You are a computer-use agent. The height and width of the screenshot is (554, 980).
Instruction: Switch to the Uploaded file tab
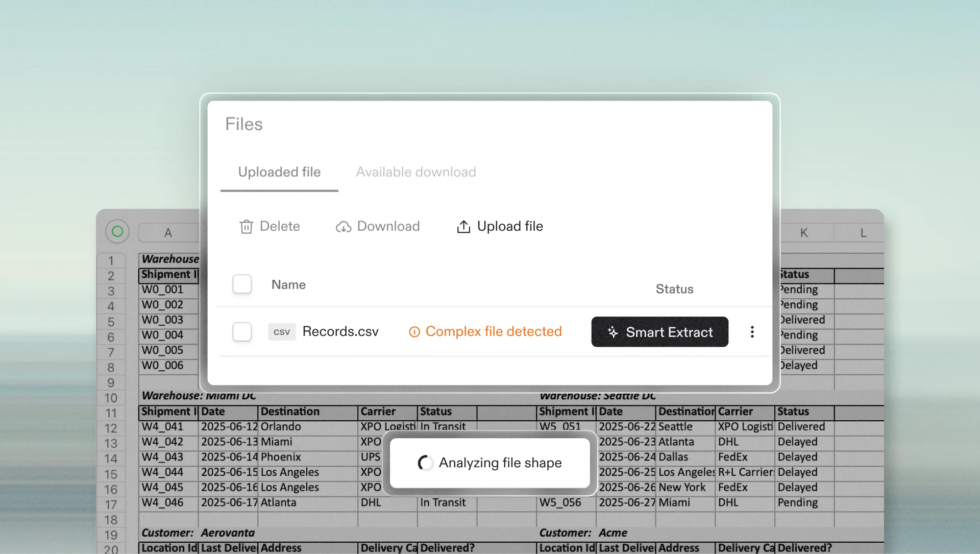[x=279, y=172]
